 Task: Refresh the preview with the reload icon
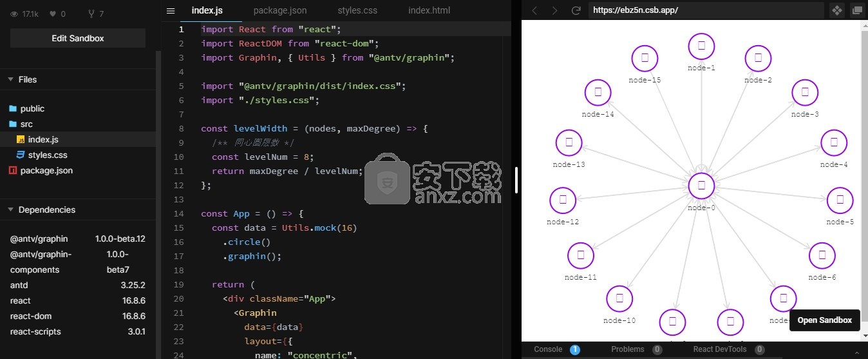coord(576,10)
